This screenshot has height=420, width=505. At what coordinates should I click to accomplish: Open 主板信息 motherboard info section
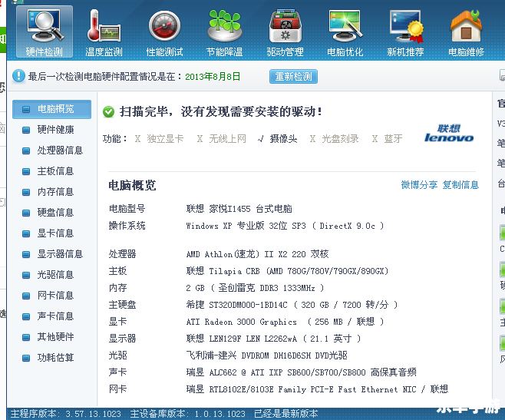click(54, 171)
